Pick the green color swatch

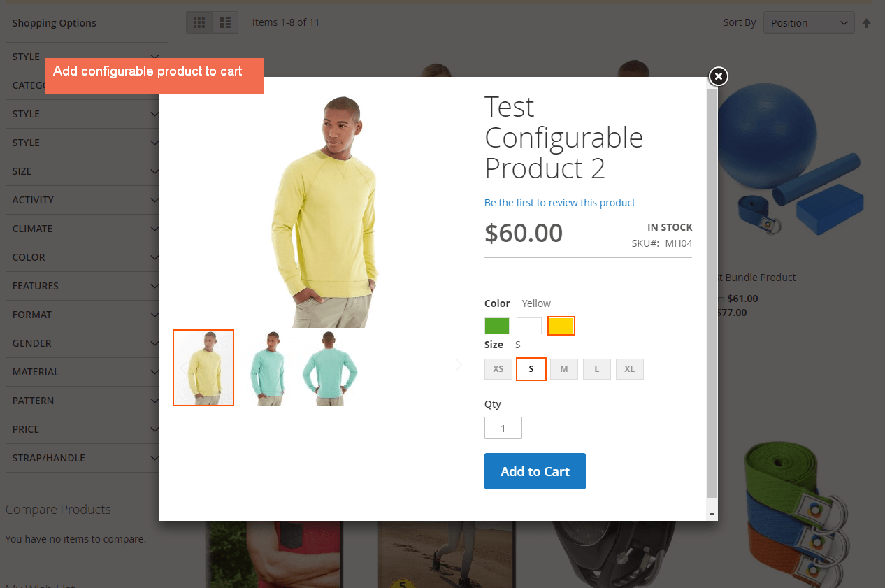pos(497,326)
